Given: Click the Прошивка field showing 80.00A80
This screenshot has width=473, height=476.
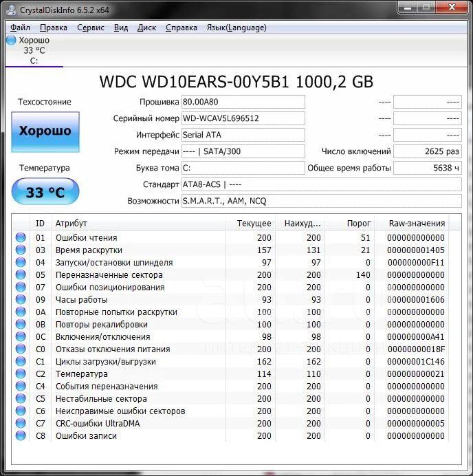Looking at the screenshot, I should tap(243, 102).
